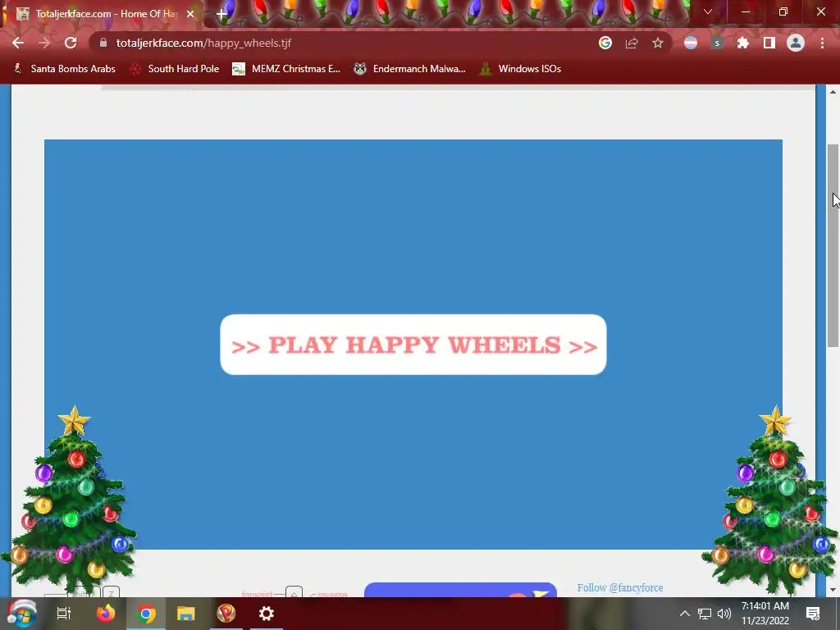Close the Totaljerkface.com tab

tap(190, 14)
